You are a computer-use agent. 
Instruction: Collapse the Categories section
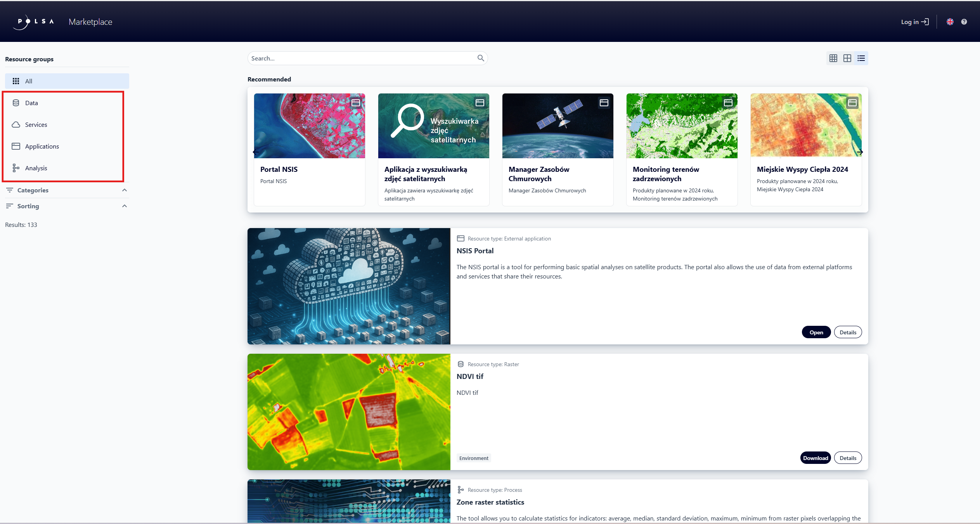tap(125, 190)
